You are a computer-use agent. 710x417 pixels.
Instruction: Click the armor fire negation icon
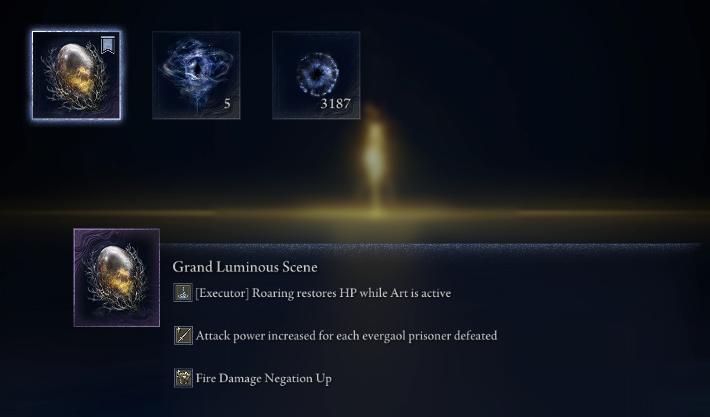coord(183,378)
